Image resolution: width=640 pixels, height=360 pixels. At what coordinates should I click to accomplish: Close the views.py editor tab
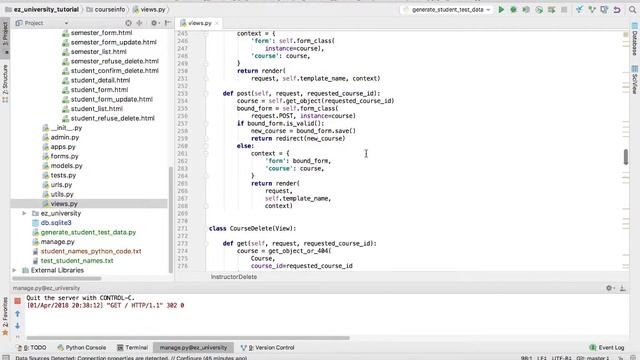[x=217, y=23]
